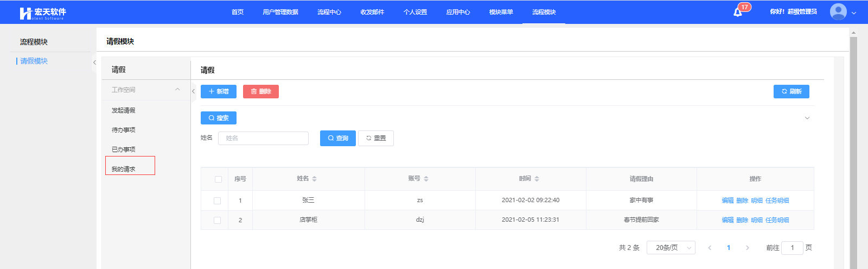Click 编辑 link for 张三 row

(727, 201)
